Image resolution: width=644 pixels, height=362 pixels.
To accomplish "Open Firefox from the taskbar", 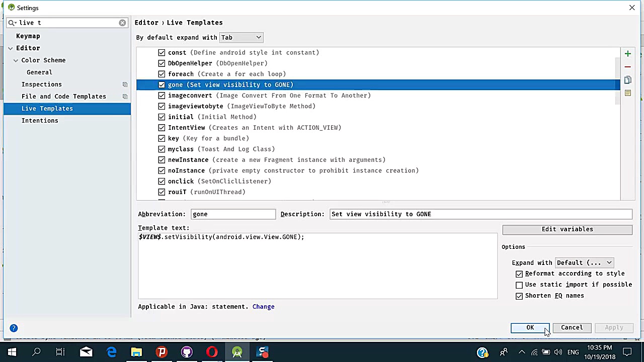I will click(x=211, y=352).
